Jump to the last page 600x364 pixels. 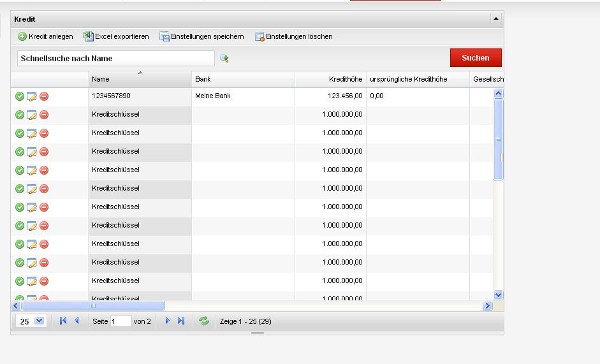click(181, 321)
